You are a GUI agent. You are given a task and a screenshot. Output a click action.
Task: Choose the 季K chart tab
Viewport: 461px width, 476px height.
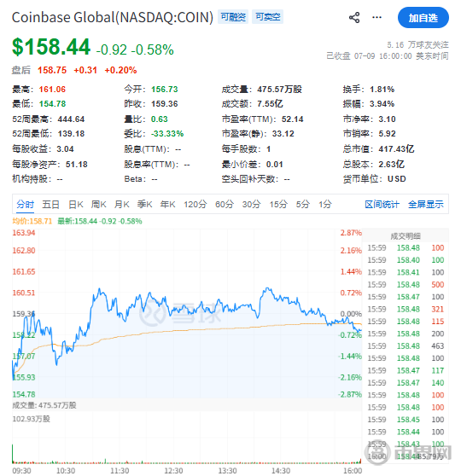coord(144,204)
